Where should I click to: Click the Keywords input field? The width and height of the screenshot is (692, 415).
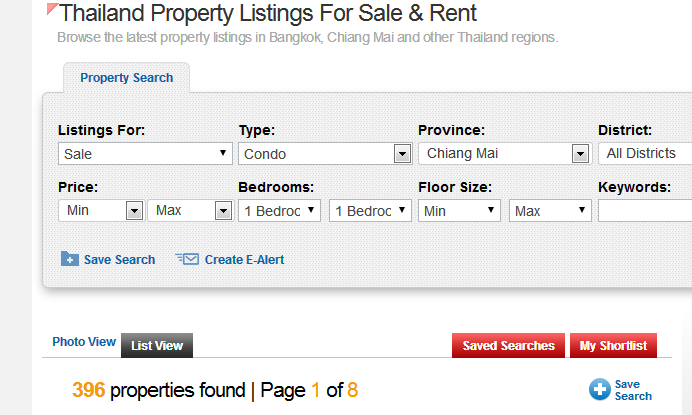(645, 211)
